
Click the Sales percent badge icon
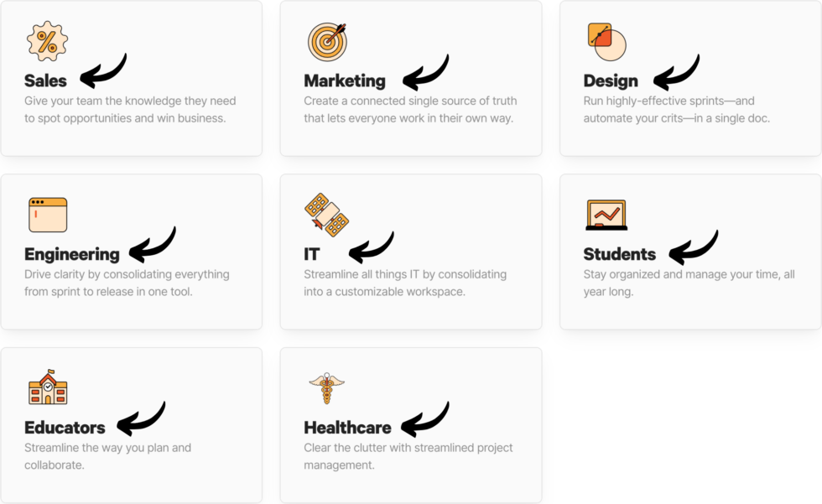pos(47,41)
